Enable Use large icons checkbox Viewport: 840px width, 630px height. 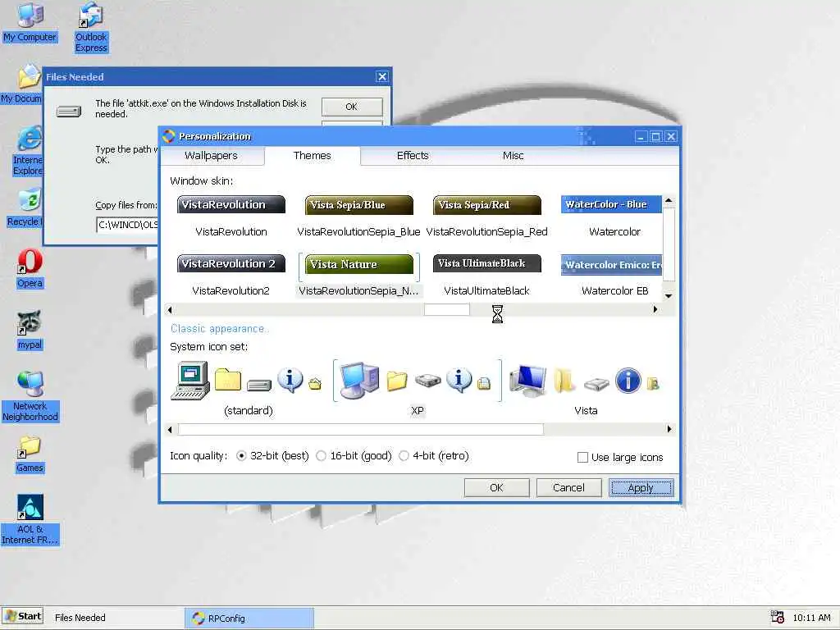click(582, 458)
